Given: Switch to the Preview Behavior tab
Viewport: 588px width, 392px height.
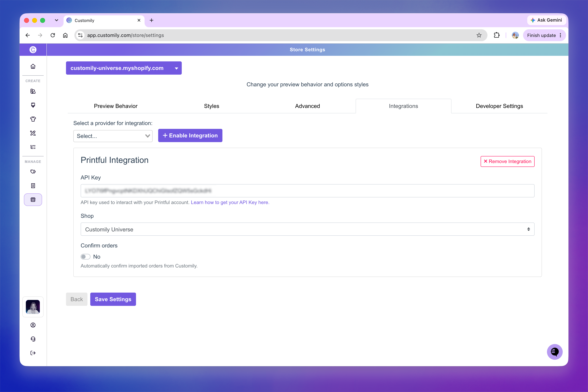Looking at the screenshot, I should [116, 106].
